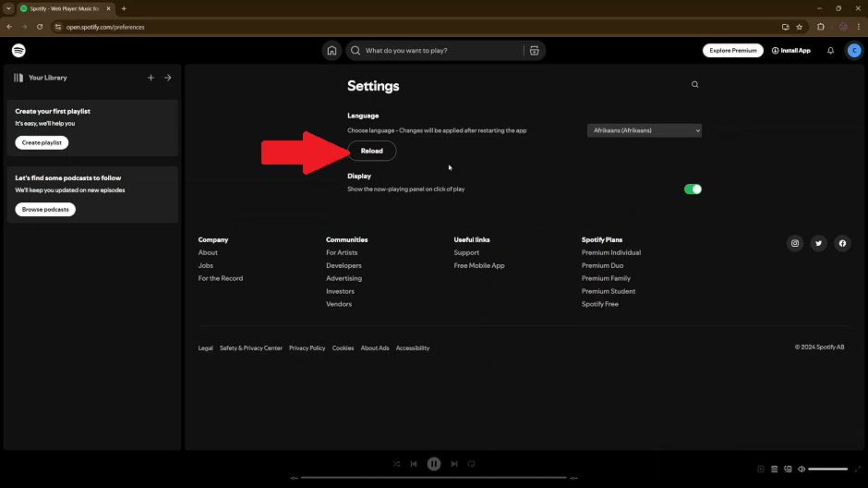Open Spotify's Facebook page icon
The width and height of the screenshot is (868, 488).
(x=842, y=243)
